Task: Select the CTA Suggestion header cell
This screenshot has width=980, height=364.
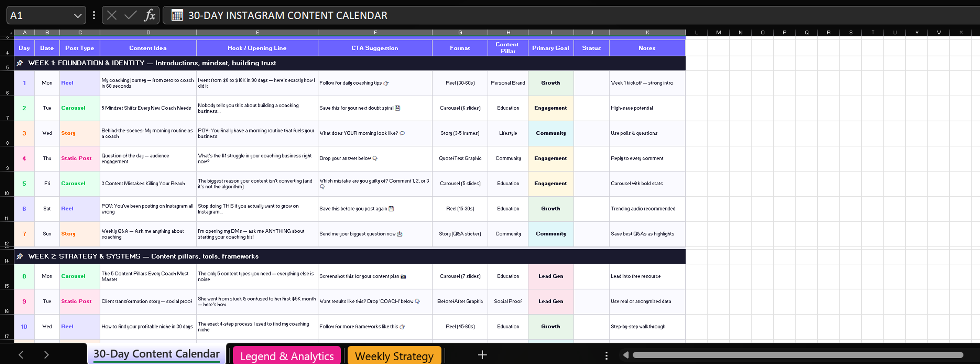Action: click(375, 48)
